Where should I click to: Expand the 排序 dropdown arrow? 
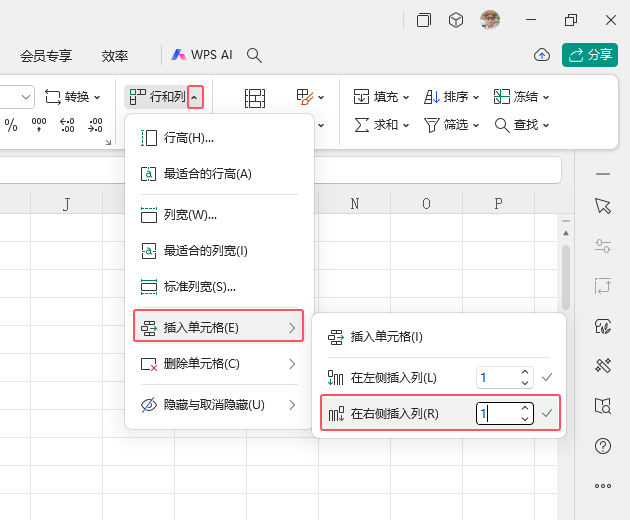[476, 97]
